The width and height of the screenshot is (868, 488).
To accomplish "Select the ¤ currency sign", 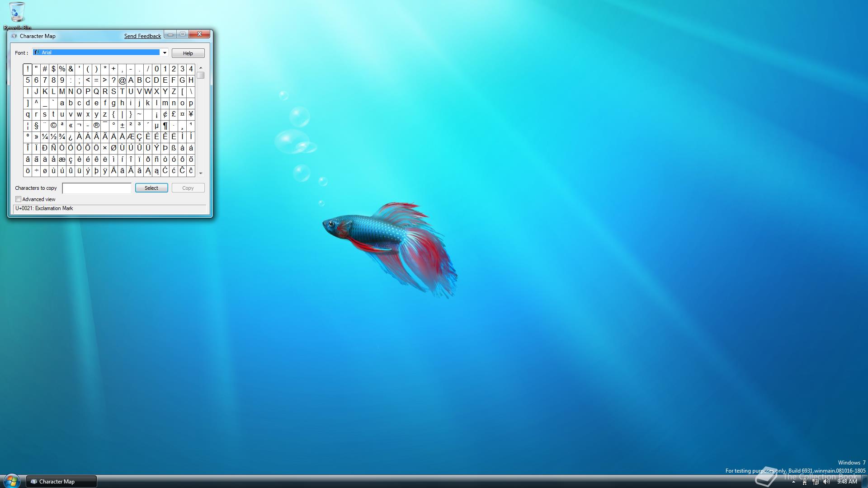I will point(182,114).
